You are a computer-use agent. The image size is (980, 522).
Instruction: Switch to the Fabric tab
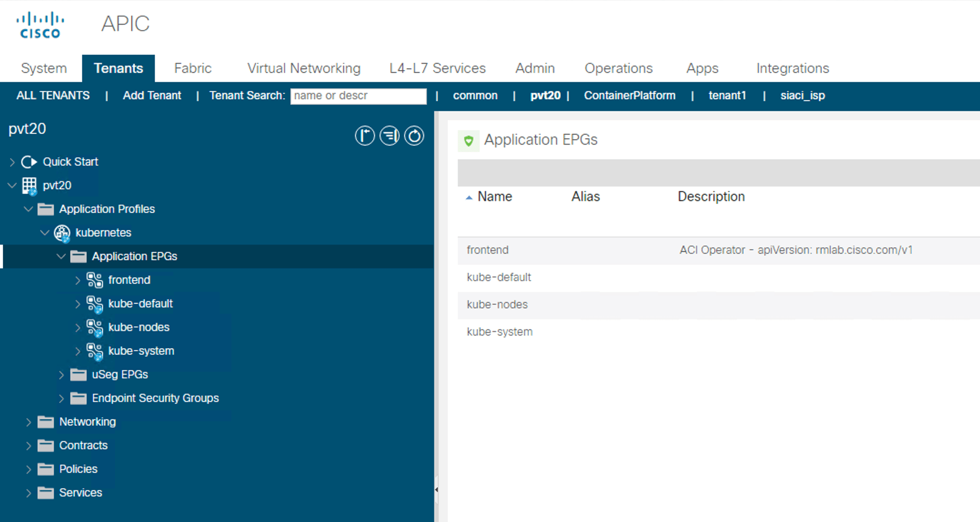tap(192, 68)
